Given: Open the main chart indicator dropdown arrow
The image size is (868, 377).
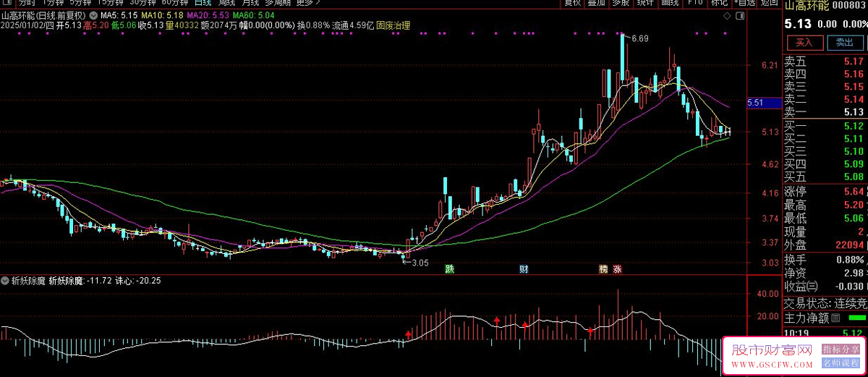Looking at the screenshot, I should 93,14.
